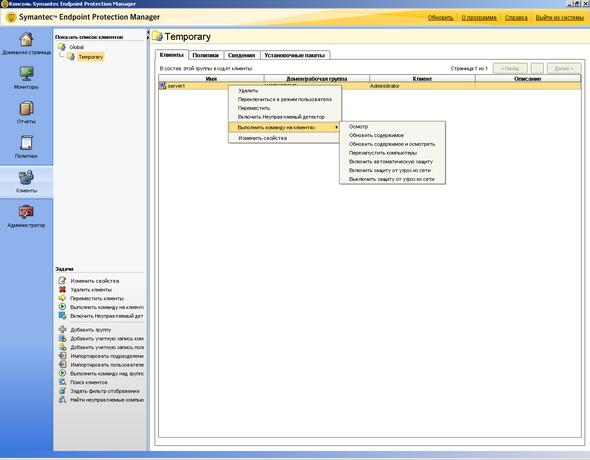Viewport: 590px width, 460px height.
Task: Click the Выполнить команду над группой play icon
Action: (x=62, y=373)
